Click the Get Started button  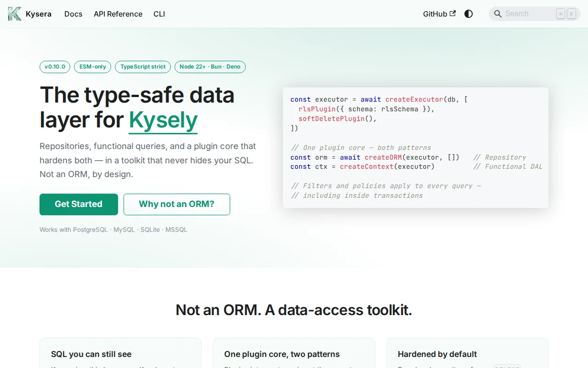pos(79,204)
